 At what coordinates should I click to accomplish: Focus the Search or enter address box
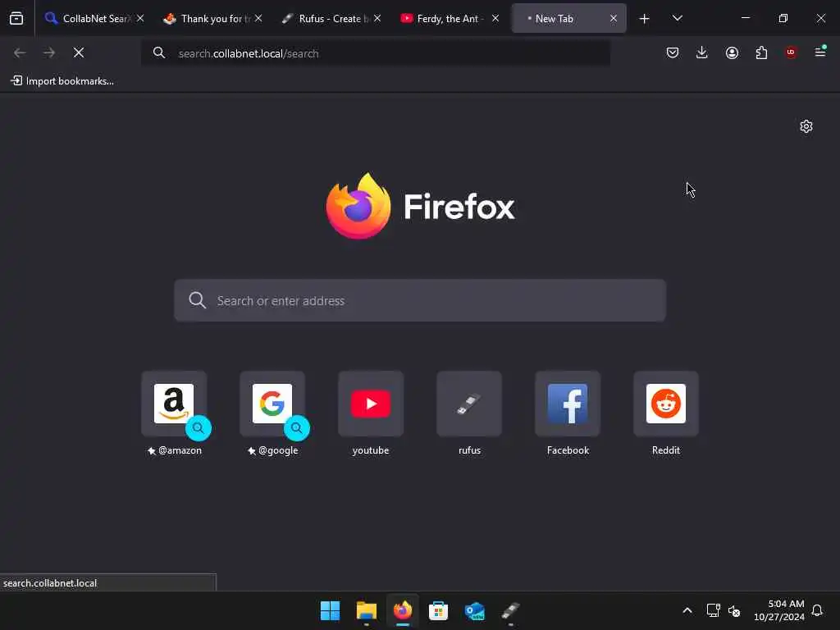(x=420, y=300)
